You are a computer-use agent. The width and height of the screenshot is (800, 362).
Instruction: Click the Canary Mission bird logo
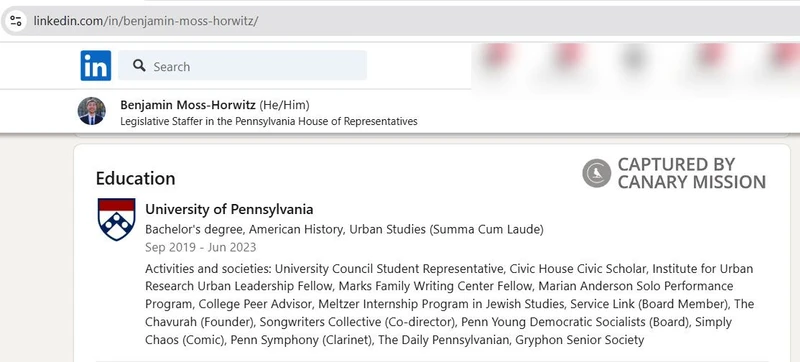596,173
